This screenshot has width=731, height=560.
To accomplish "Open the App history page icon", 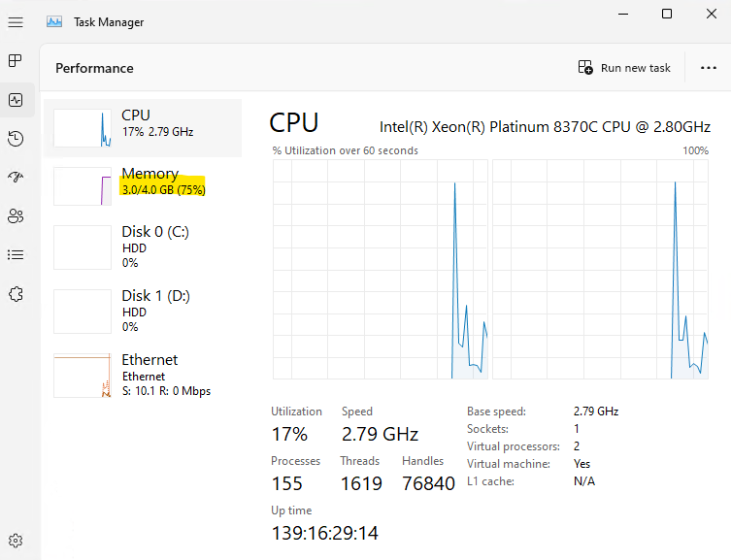I will 16,139.
